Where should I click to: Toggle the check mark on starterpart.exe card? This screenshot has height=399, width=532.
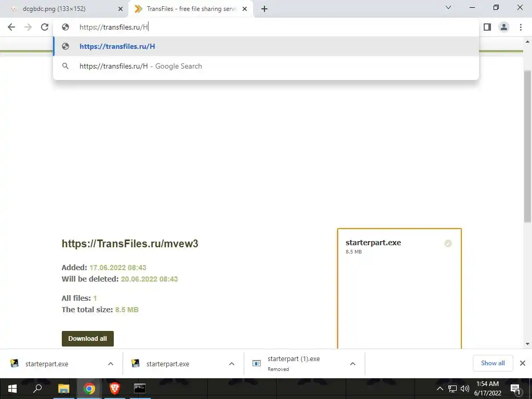(448, 244)
